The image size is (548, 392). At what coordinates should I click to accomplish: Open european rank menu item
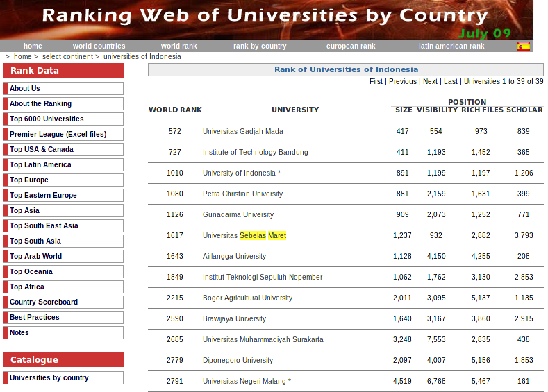point(351,46)
